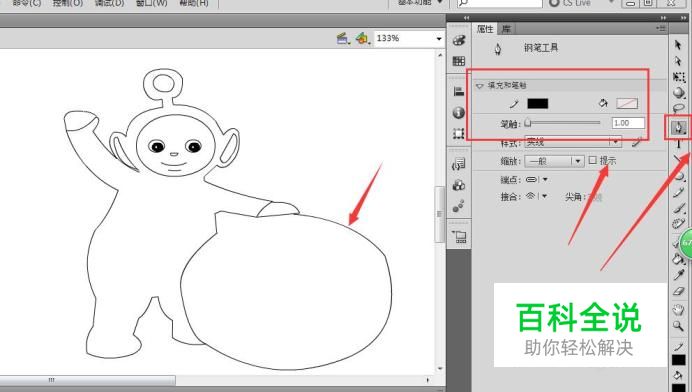The height and width of the screenshot is (392, 692).
Task: Open the Info panel icon
Action: coord(459,113)
